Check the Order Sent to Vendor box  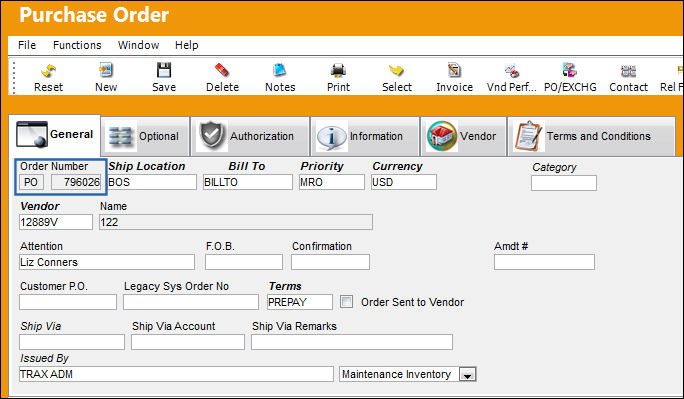pyautogui.click(x=346, y=302)
